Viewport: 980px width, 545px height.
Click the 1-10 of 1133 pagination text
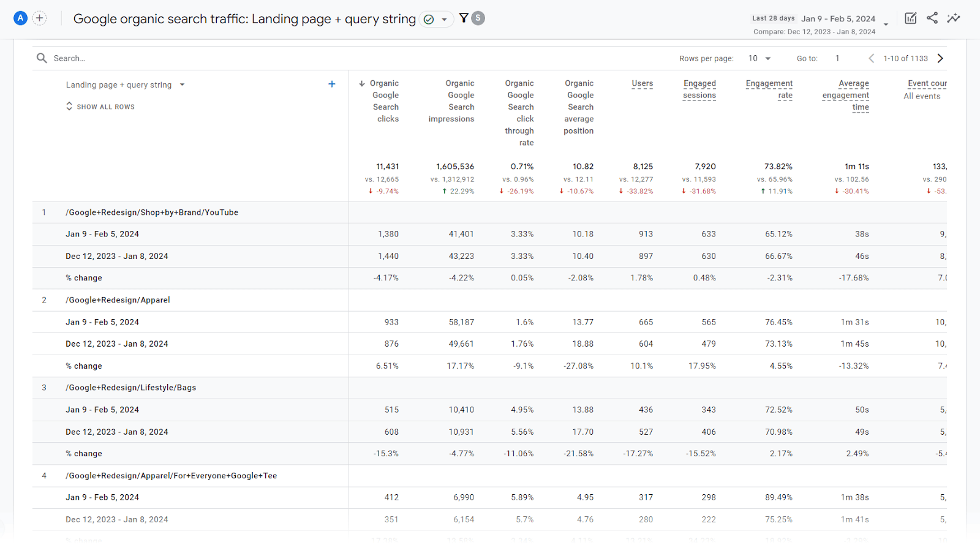point(905,58)
